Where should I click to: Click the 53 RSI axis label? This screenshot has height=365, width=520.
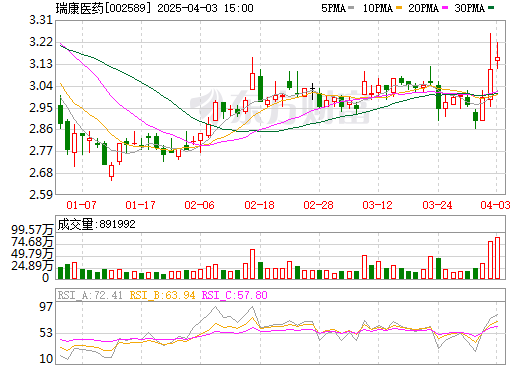46,333
